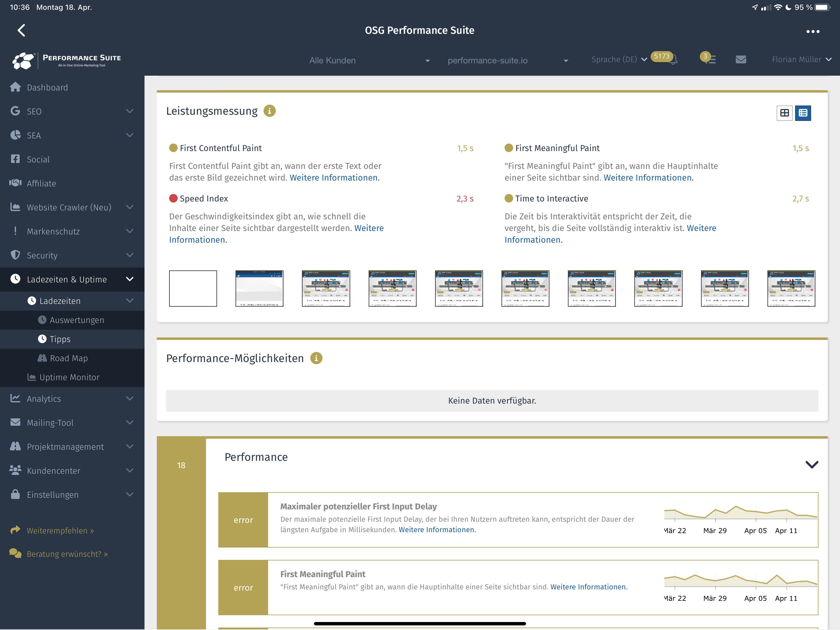Open Dashboard menu item
840x630 pixels.
[x=72, y=87]
